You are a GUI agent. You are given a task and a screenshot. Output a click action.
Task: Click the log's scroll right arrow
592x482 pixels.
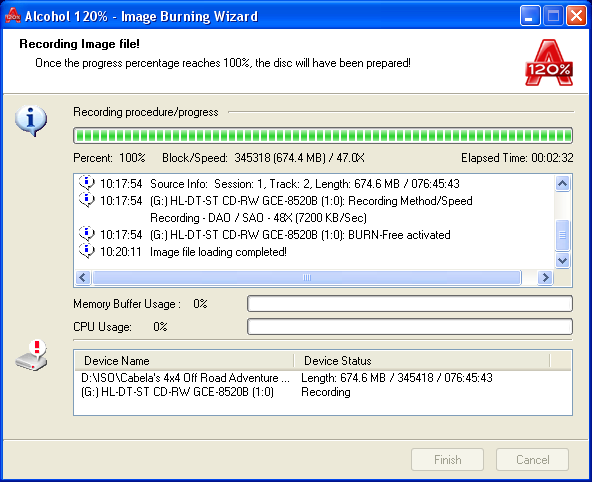click(x=545, y=277)
